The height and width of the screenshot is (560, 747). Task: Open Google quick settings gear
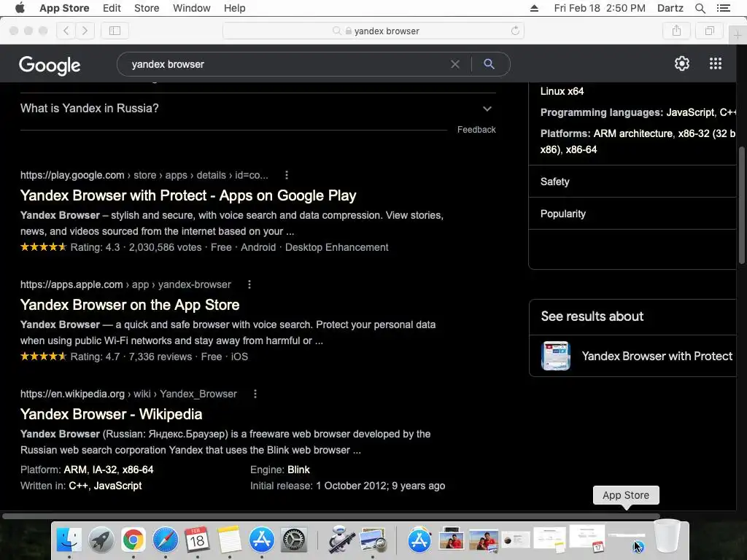coord(682,63)
